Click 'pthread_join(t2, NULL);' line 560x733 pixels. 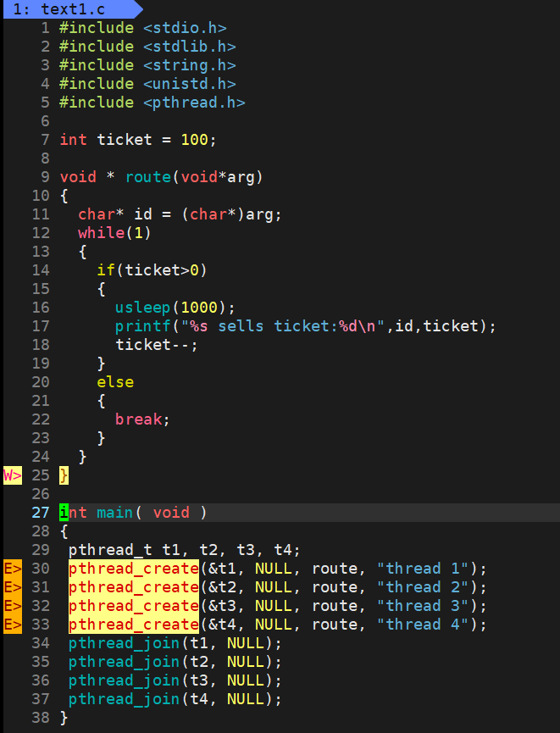pos(175,662)
